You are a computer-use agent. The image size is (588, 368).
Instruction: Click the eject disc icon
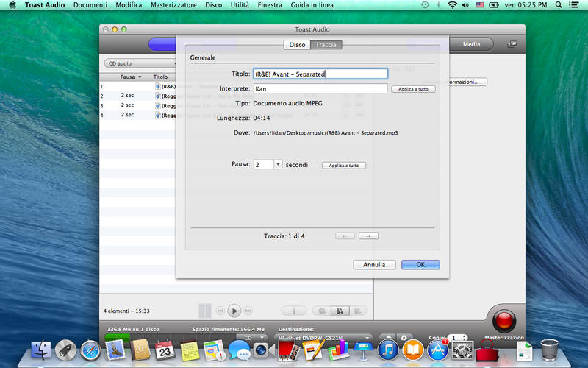point(387,337)
